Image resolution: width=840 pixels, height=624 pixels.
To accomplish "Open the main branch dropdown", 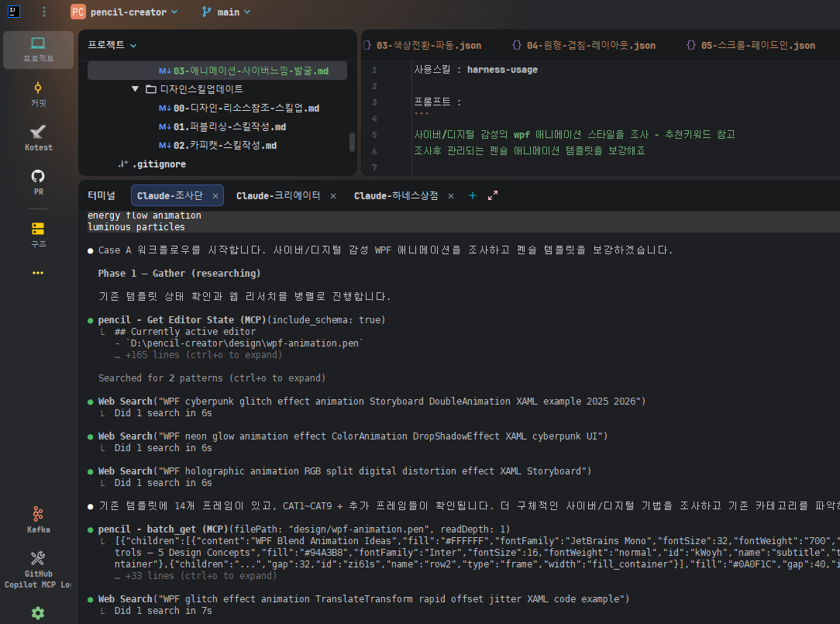I will [x=226, y=12].
